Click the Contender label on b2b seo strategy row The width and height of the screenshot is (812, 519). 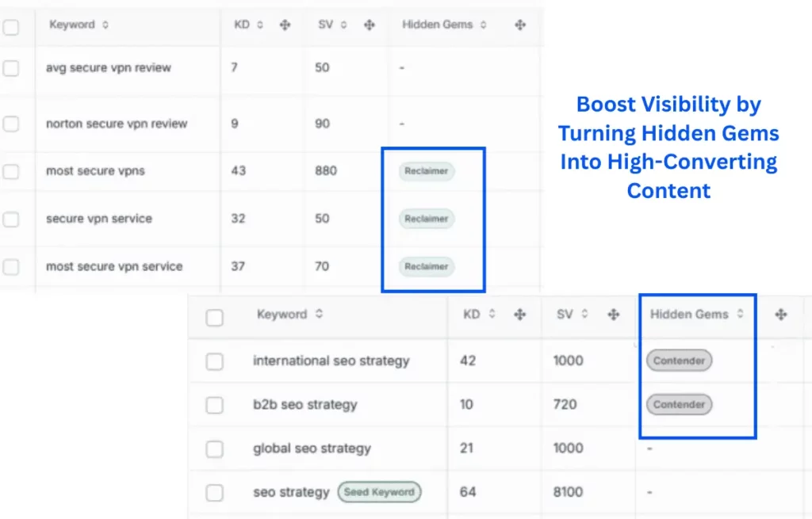pos(679,405)
